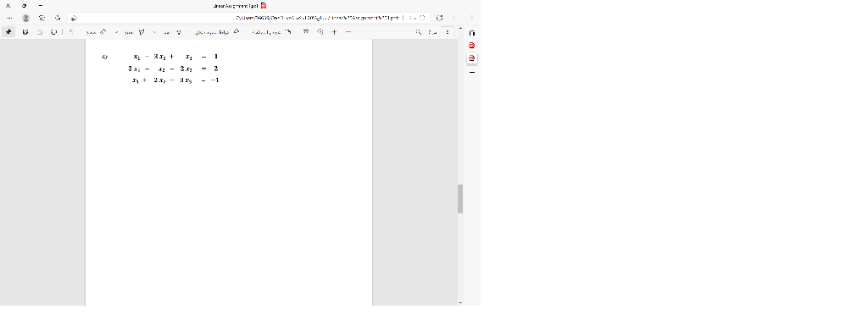Click the rotate page icon
Image resolution: width=868 pixels, height=320 pixels.
[x=320, y=32]
